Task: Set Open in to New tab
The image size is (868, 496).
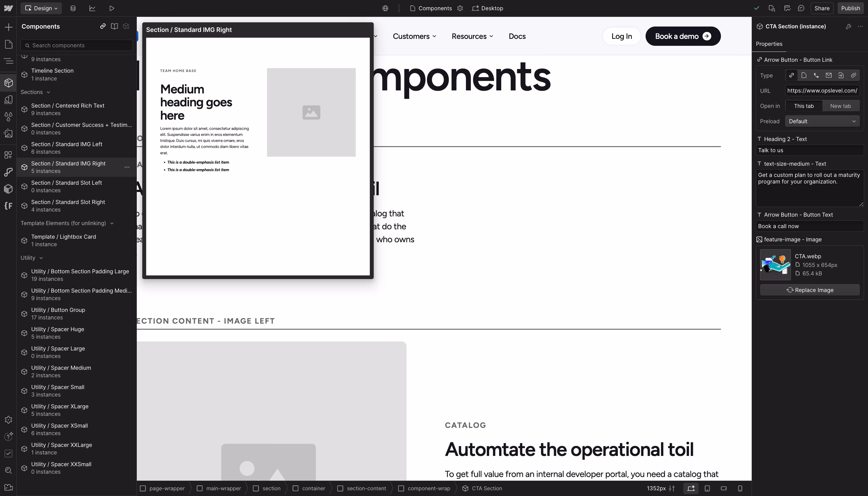Action: click(840, 106)
